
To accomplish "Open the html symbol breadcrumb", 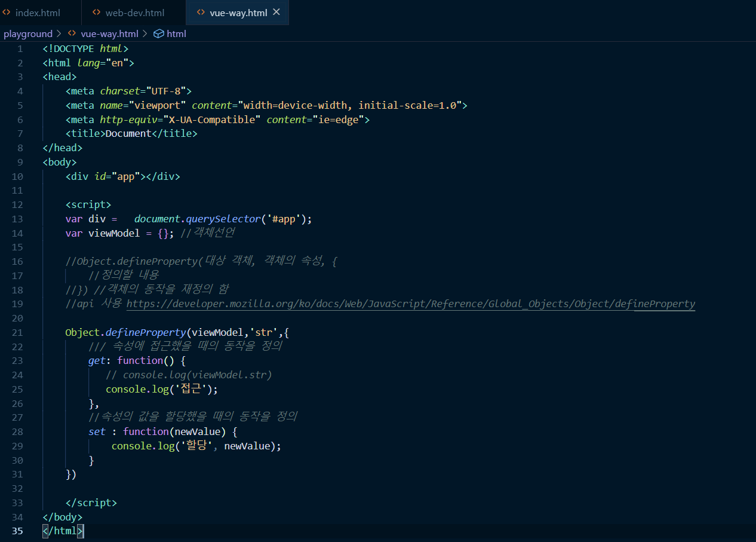I will pos(176,34).
